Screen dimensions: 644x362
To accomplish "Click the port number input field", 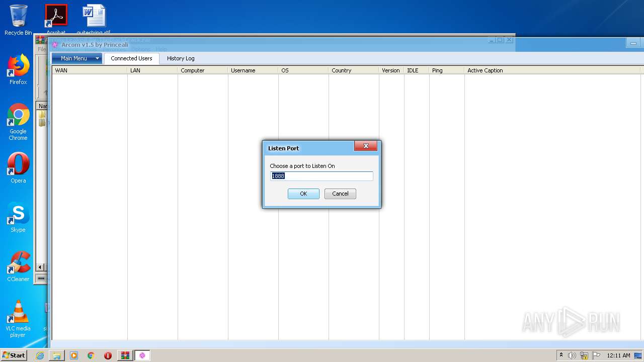I will (x=321, y=176).
